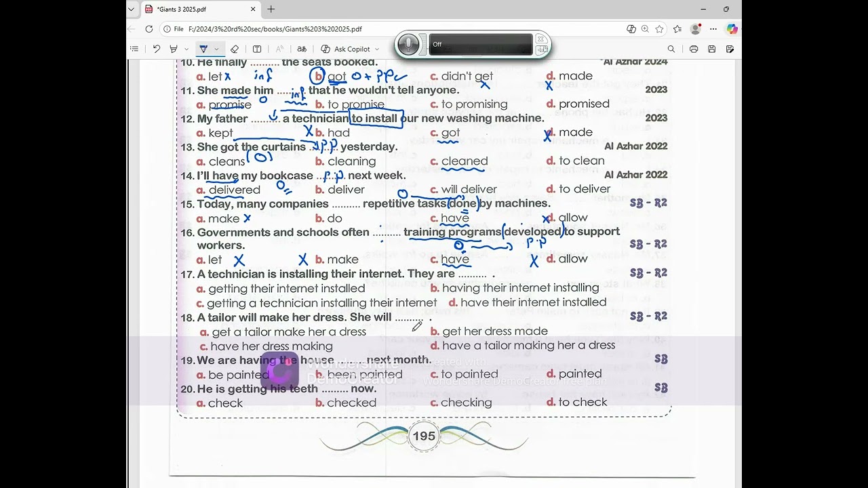
Task: Click answer 'b. checked' in question 20
Action: point(346,403)
